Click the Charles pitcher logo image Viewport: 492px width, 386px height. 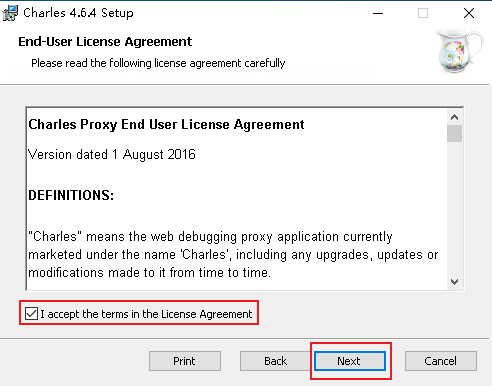pos(460,51)
